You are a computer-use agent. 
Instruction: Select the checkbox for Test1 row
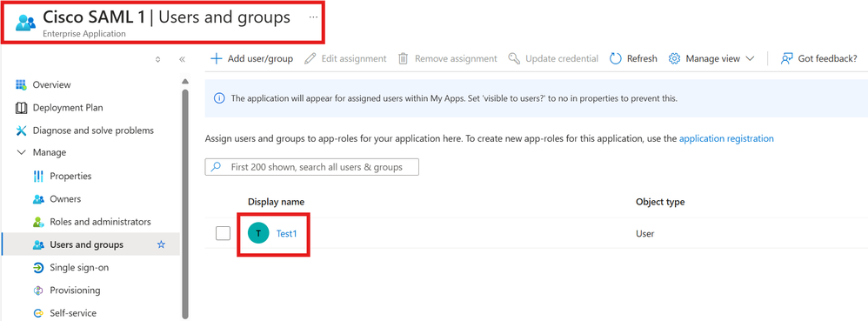coord(224,233)
